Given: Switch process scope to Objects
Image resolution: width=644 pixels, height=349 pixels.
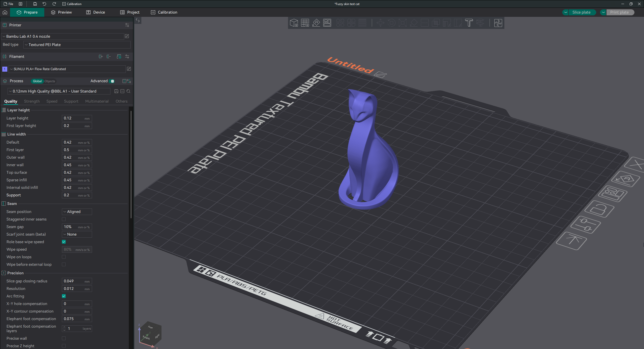Looking at the screenshot, I should [x=50, y=81].
